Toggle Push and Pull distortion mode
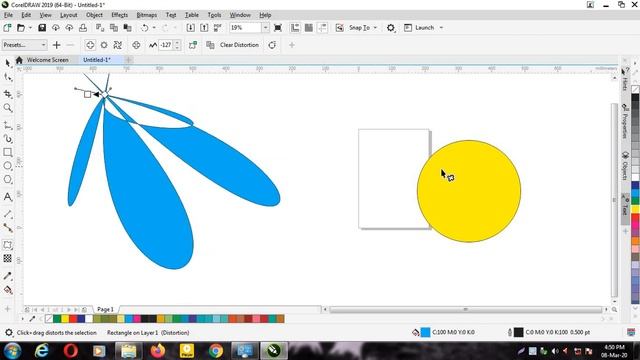The width and height of the screenshot is (640, 360). click(90, 45)
